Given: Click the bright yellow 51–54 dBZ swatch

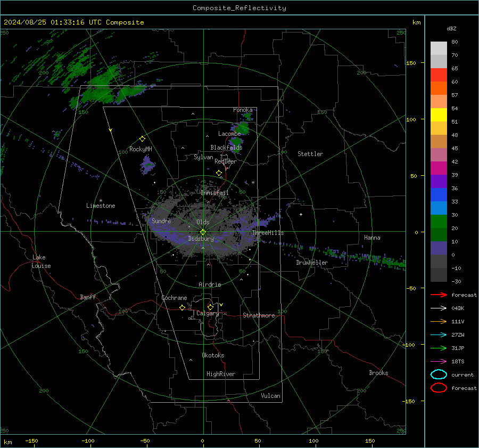Looking at the screenshot, I should click(x=439, y=115).
